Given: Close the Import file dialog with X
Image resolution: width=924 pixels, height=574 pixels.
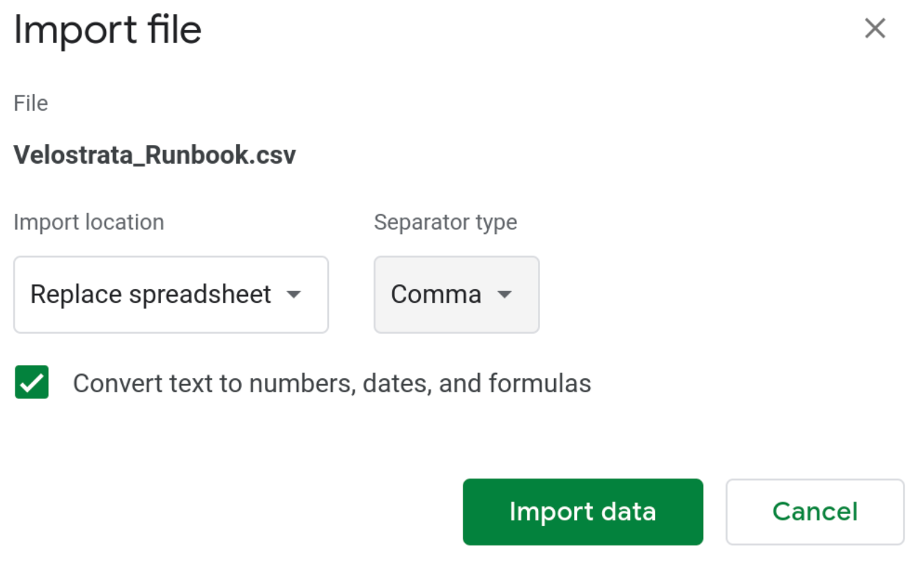Looking at the screenshot, I should click(x=875, y=29).
